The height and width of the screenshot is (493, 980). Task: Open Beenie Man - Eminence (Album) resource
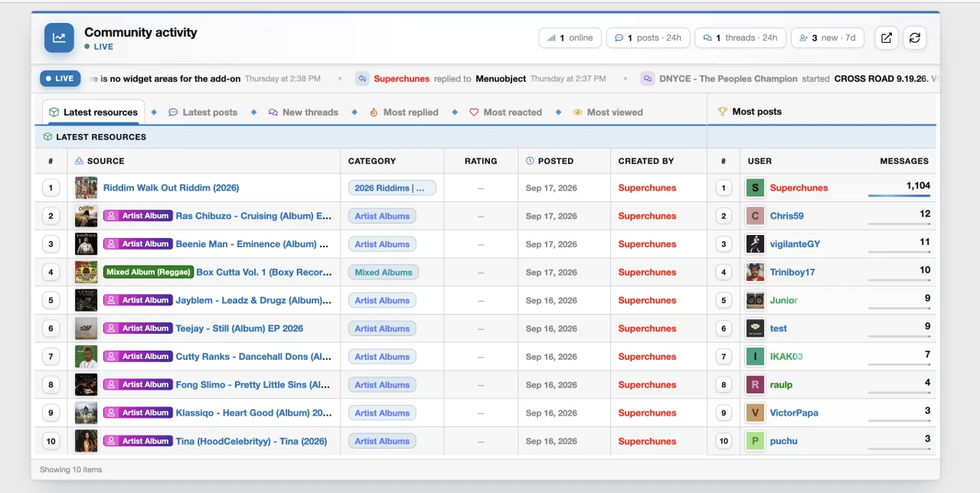tap(252, 244)
